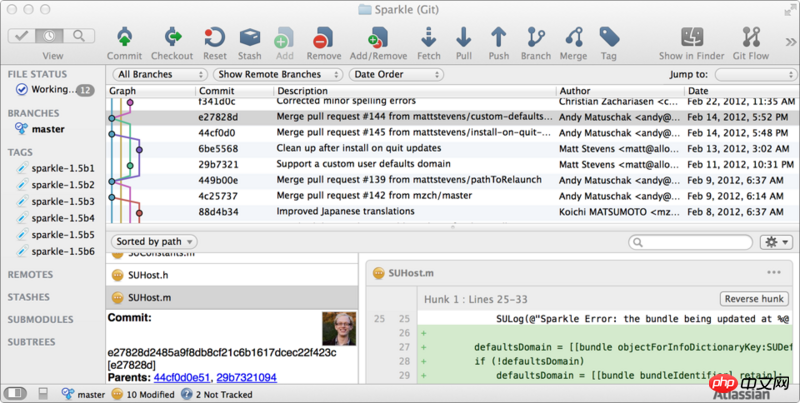Create a branch with Branch icon
The image size is (800, 403).
[x=536, y=38]
